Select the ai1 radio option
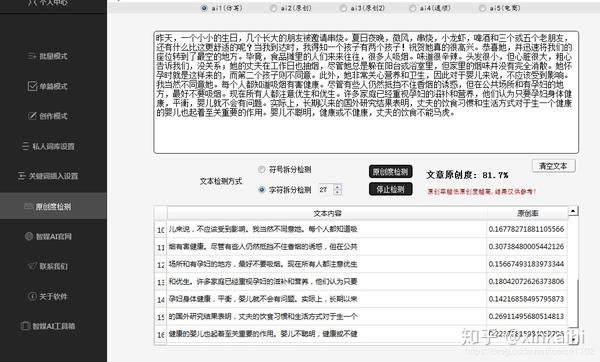 (x=204, y=8)
